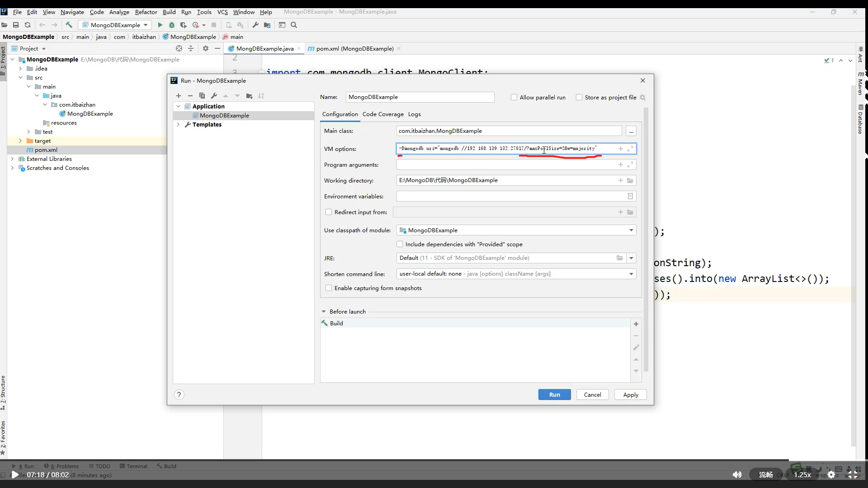Open settings wrench icon in main toolbar
The height and width of the screenshot is (488, 868).
(255, 25)
